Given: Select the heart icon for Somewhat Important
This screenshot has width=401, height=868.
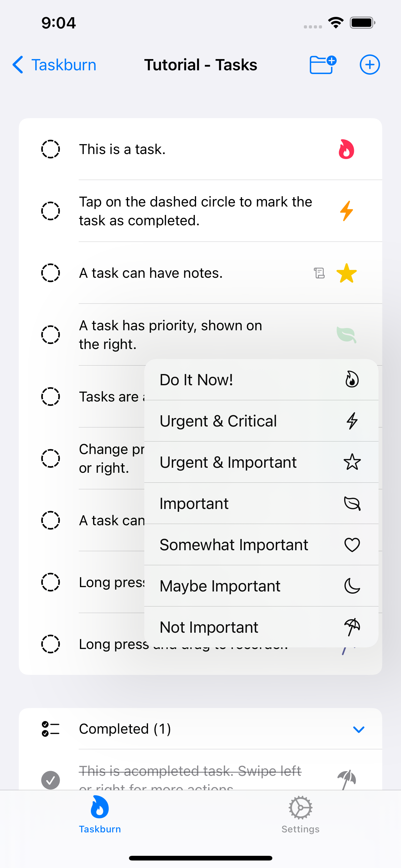Looking at the screenshot, I should (352, 545).
